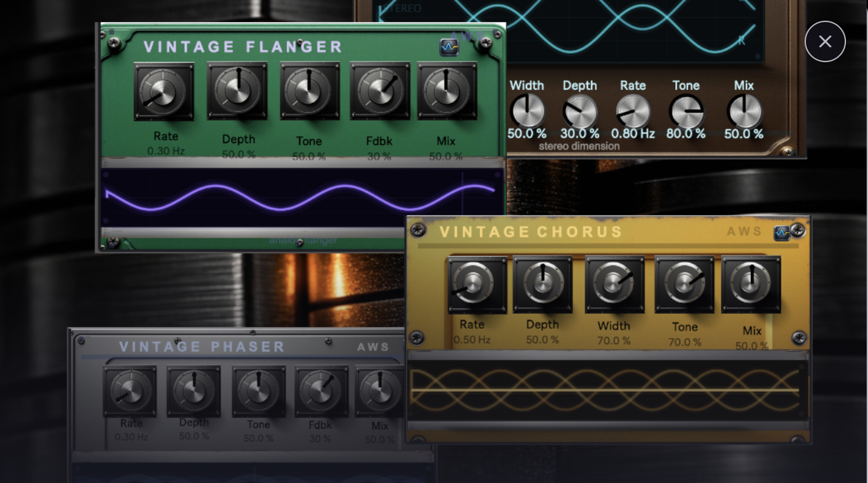Click the Vintage Chorus Tone knob
This screenshot has width=868, height=483.
(684, 284)
